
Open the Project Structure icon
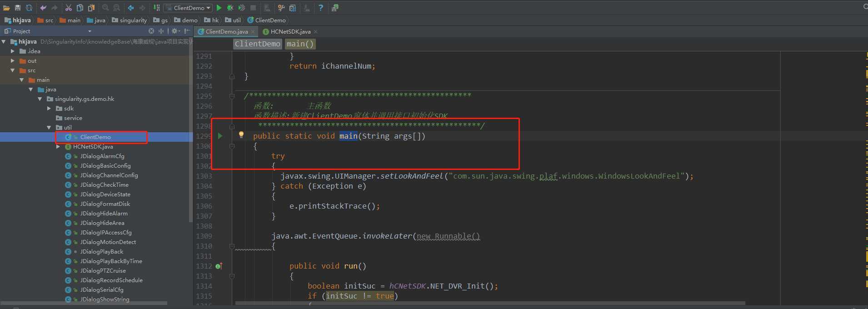pyautogui.click(x=293, y=8)
